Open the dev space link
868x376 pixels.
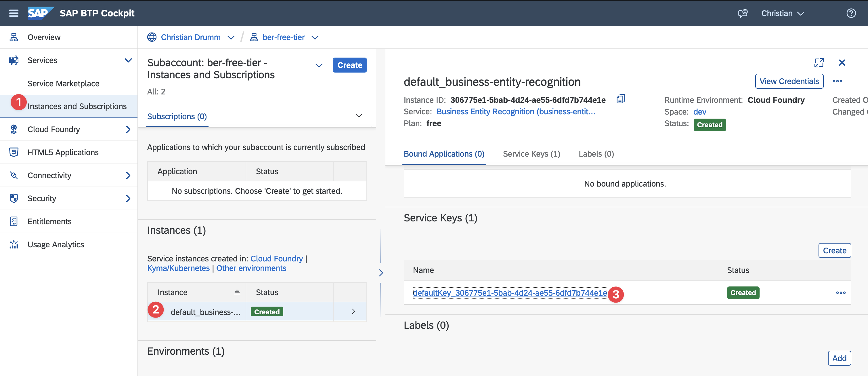click(699, 112)
